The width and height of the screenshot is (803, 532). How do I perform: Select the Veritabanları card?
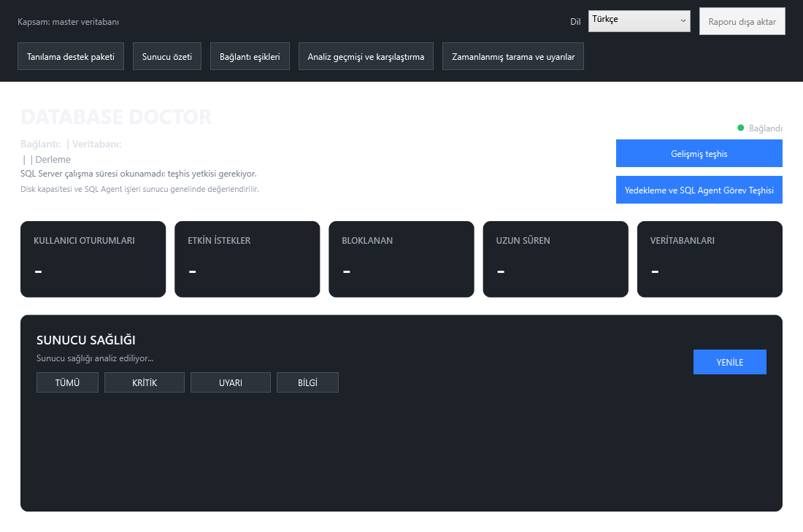(x=710, y=259)
